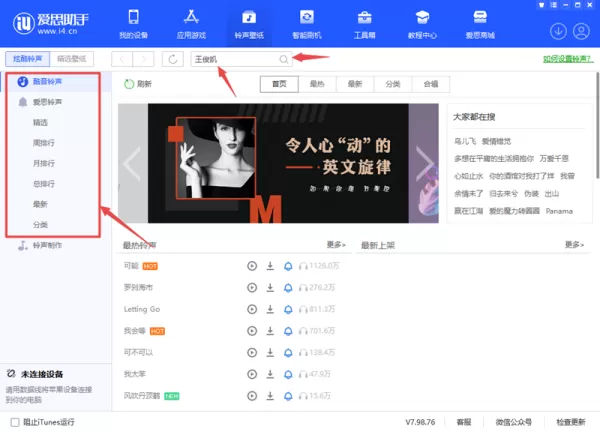Play the ringtone 风吹丹顶鹤
Viewport: 600px width, 432px height.
coord(252,396)
